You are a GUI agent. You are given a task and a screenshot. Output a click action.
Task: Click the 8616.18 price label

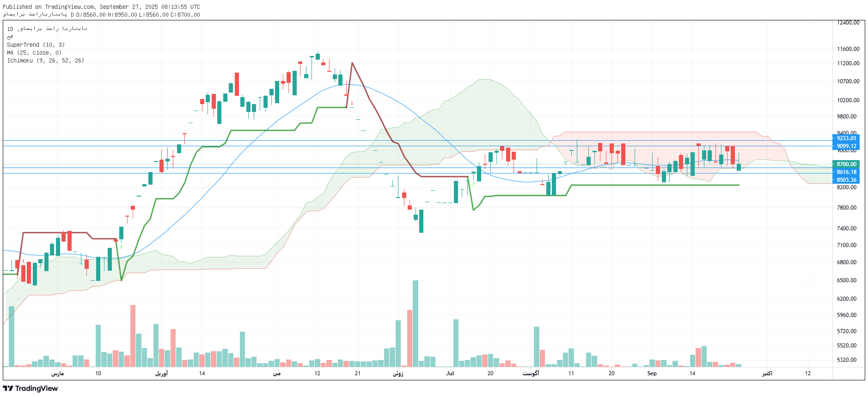[x=846, y=172]
